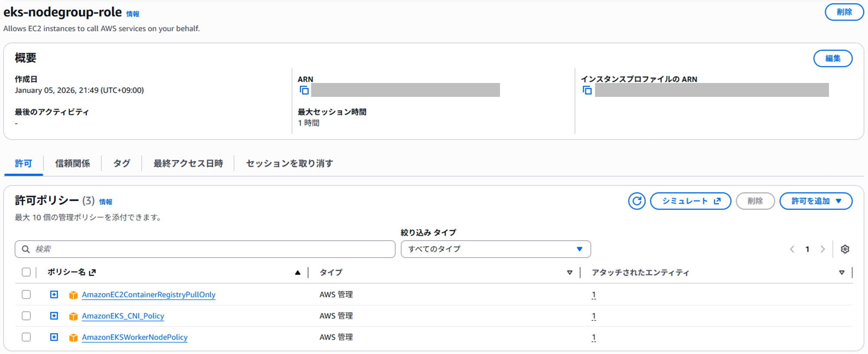The image size is (868, 354).
Task: Refresh the permissions policies list
Action: [637, 201]
